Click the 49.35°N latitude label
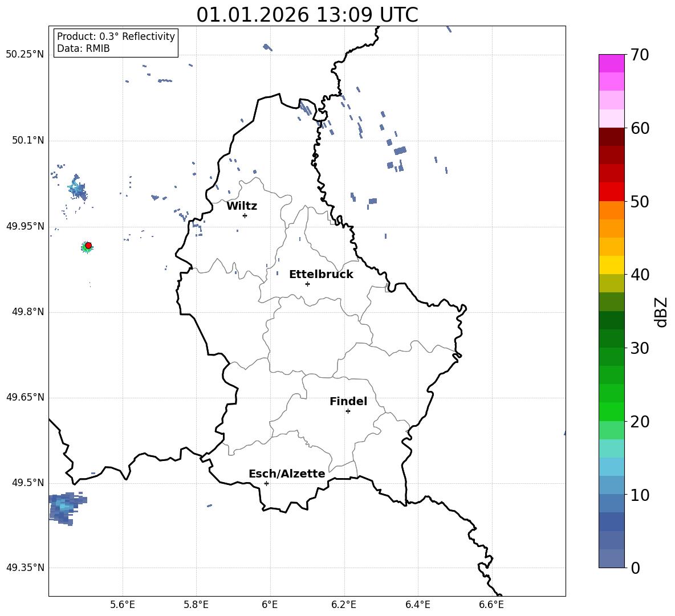Image resolution: width=675 pixels, height=616 pixels. [25, 568]
